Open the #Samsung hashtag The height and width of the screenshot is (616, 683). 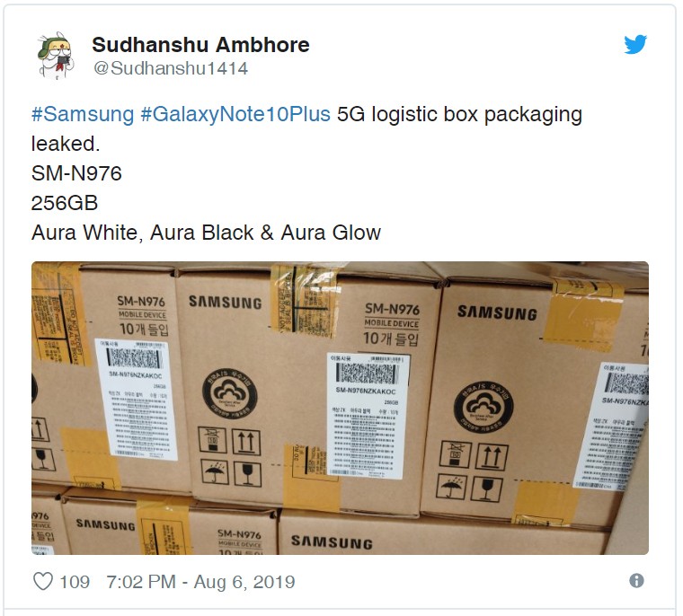coord(83,115)
